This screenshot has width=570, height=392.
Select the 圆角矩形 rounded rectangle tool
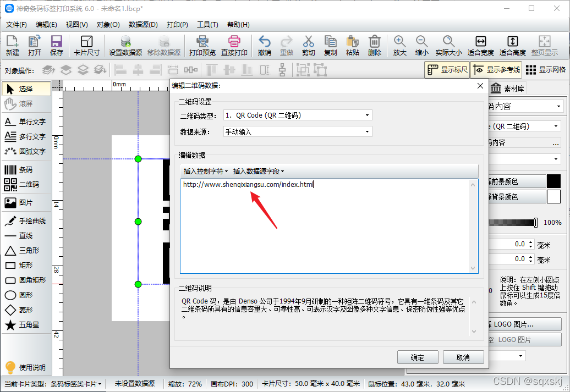pyautogui.click(x=26, y=280)
